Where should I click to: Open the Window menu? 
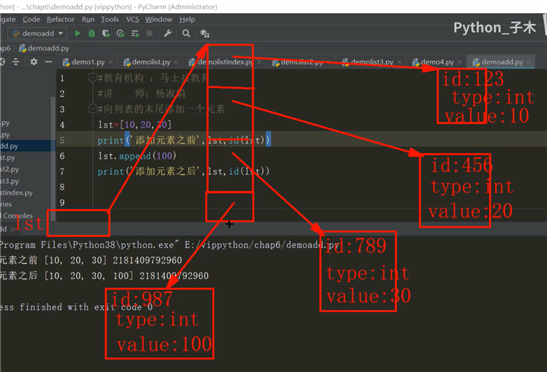point(159,20)
